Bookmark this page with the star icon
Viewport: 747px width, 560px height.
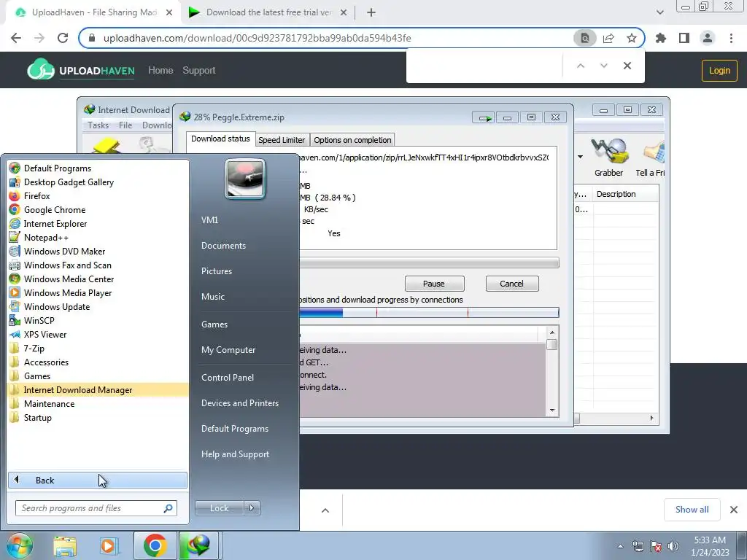(632, 38)
